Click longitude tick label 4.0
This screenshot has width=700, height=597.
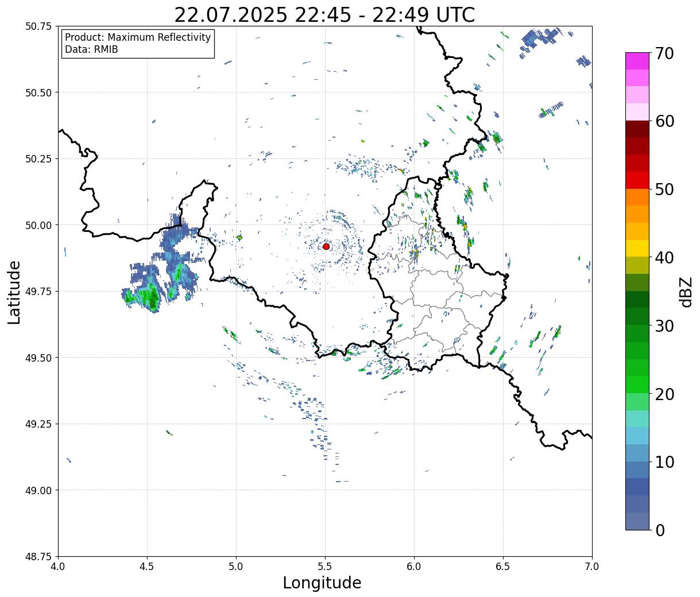[58, 567]
